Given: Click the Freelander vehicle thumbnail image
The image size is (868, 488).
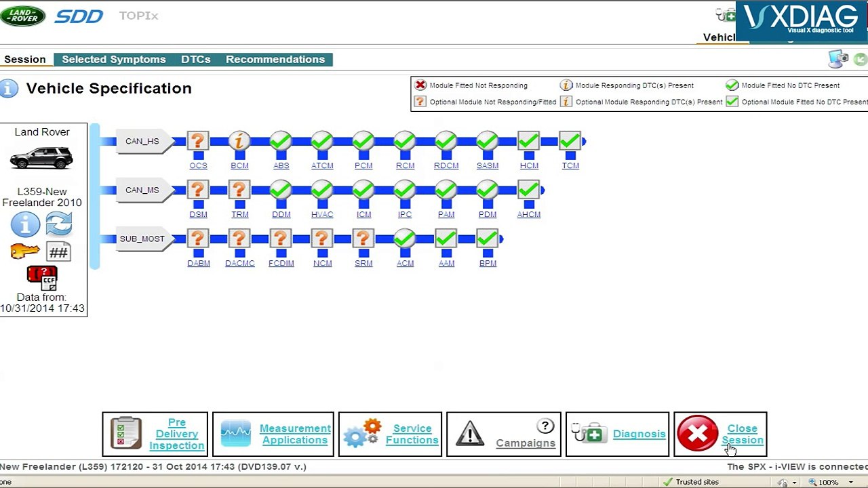Looking at the screenshot, I should (x=41, y=158).
